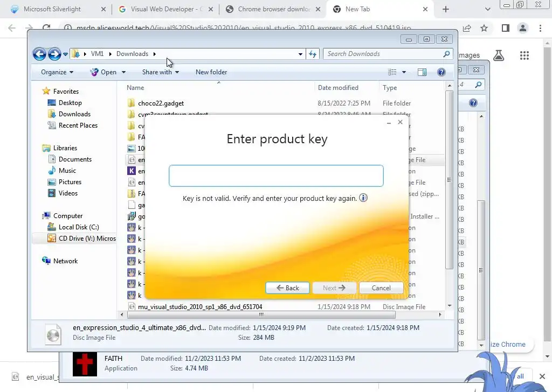552x392 pixels.
Task: Bookmark this page with star icon
Action: (x=484, y=28)
